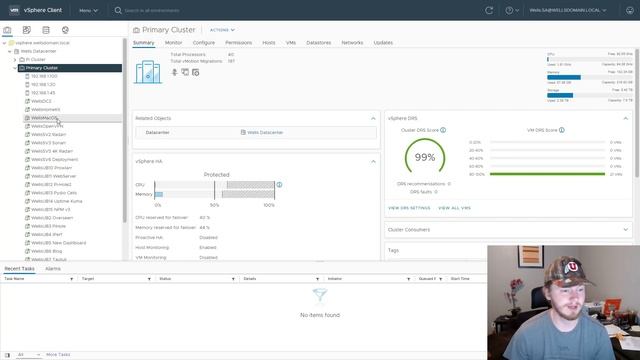Click the third cluster action icon with clock
This screenshot has width=640, height=360.
[x=196, y=72]
